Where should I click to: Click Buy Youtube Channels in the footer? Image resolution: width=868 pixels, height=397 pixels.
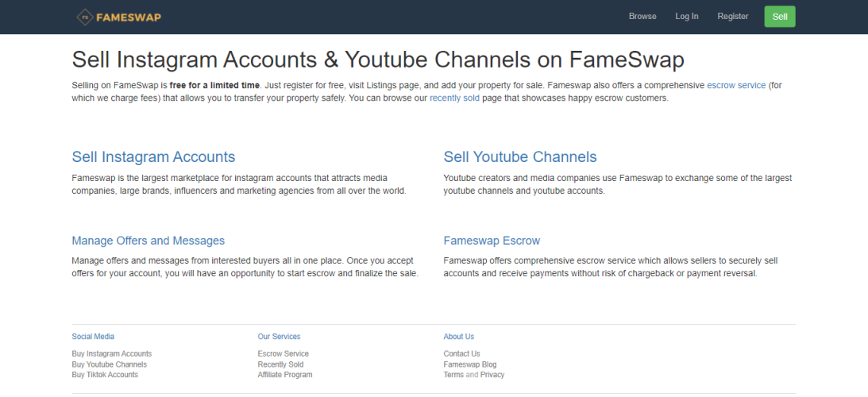pos(110,365)
